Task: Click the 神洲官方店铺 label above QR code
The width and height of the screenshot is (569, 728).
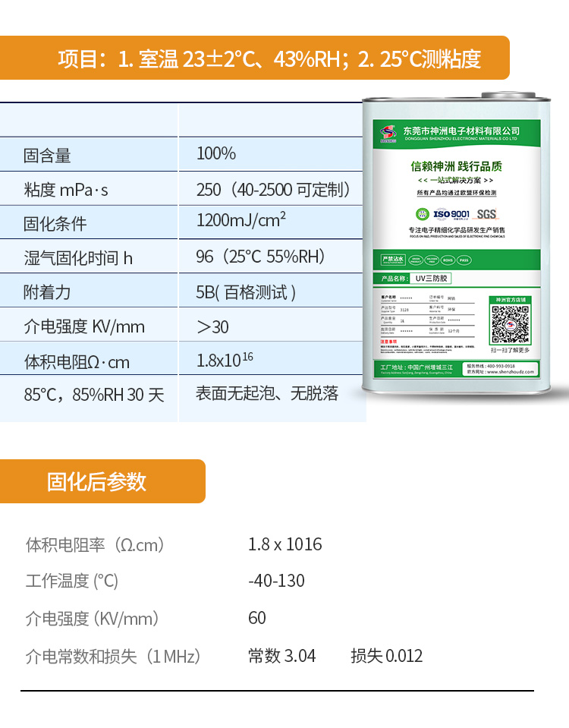Action: pyautogui.click(x=509, y=300)
